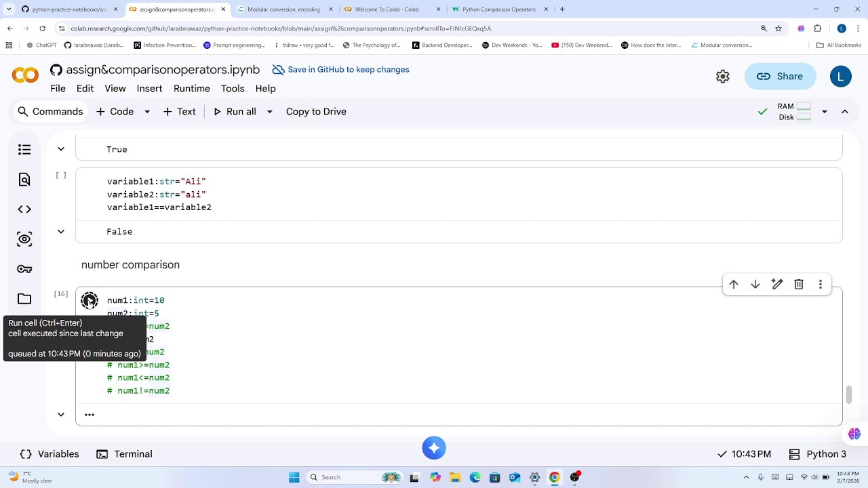Open the user account avatar L
The image size is (868, 488).
841,77
